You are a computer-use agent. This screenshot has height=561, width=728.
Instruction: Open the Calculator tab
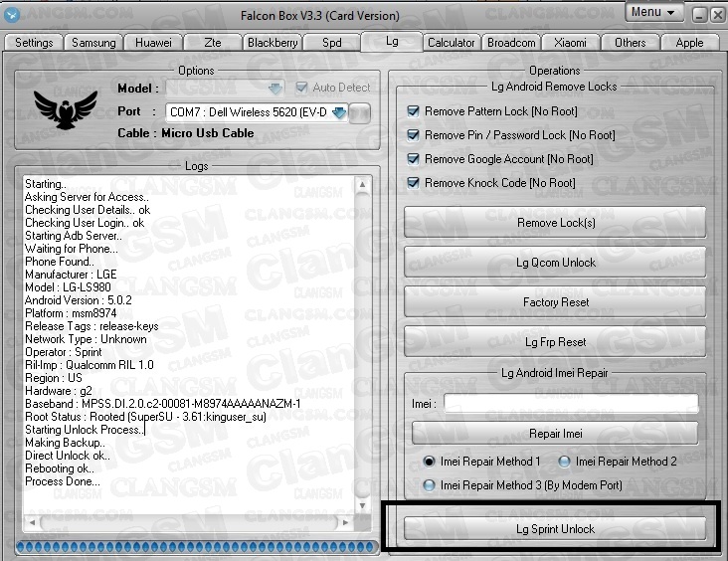(452, 43)
